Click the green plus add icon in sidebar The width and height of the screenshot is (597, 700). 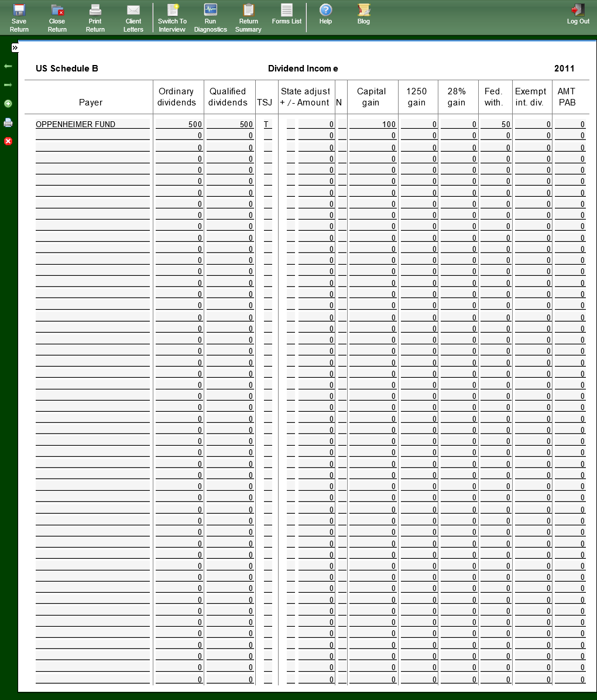click(x=8, y=104)
